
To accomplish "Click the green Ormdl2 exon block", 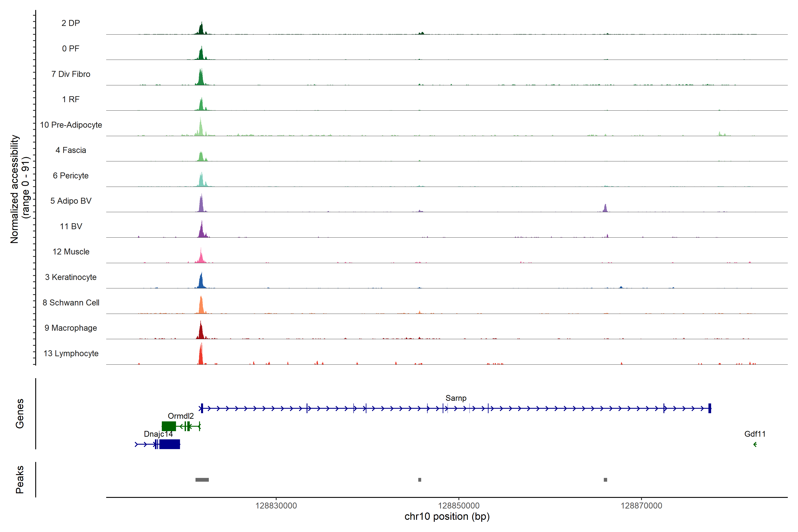I will click(169, 426).
